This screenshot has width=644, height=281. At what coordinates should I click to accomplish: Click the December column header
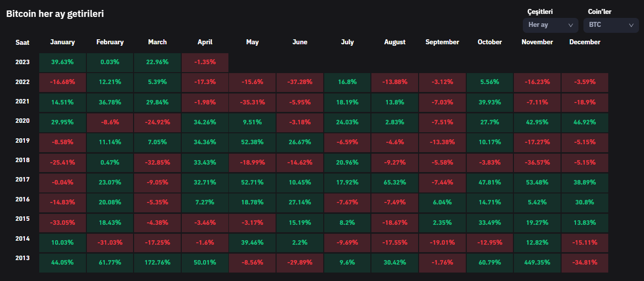tap(584, 42)
